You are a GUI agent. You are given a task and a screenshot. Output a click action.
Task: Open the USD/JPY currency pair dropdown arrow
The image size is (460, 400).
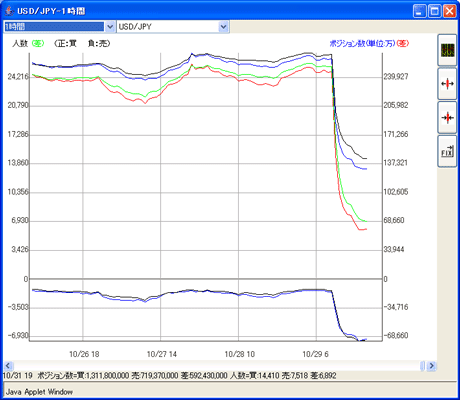click(223, 27)
